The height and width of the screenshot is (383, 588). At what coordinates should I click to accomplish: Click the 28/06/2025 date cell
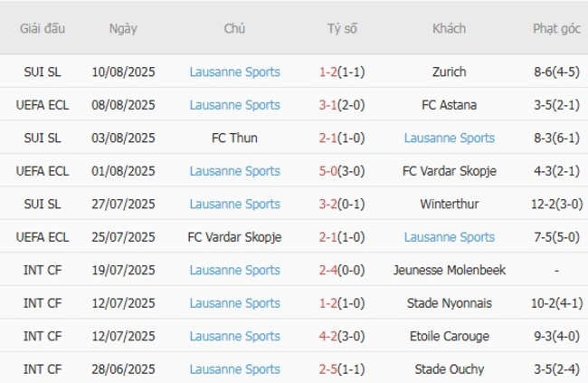tap(123, 369)
